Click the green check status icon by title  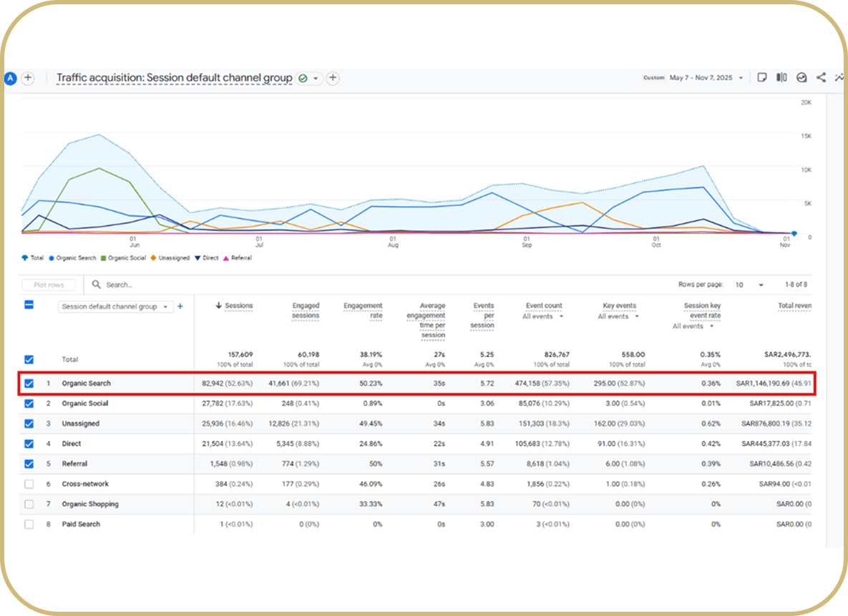303,79
